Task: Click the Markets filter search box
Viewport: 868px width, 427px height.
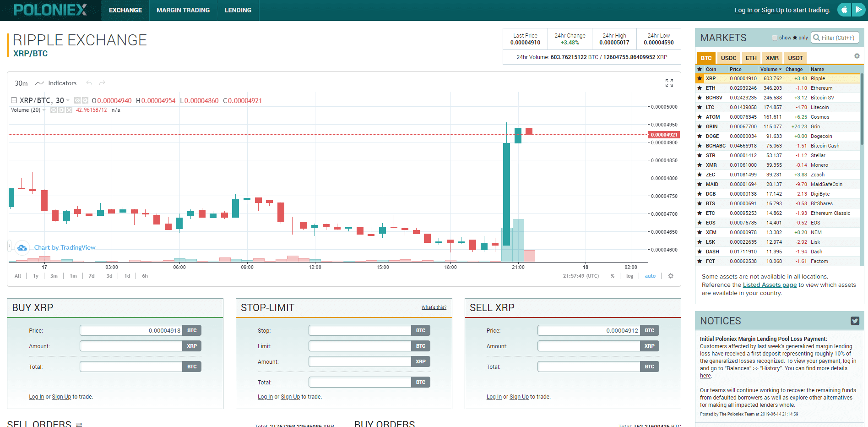Action: [835, 38]
